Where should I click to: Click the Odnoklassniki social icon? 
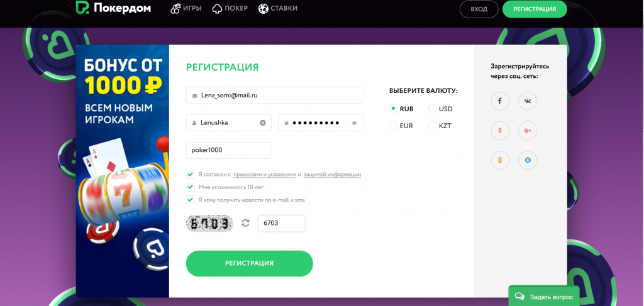point(500,161)
